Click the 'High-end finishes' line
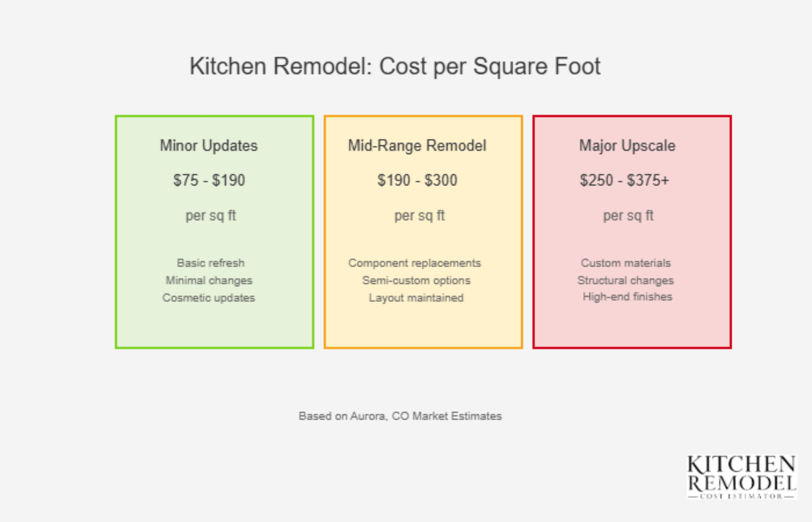This screenshot has height=522, width=812. [x=627, y=297]
